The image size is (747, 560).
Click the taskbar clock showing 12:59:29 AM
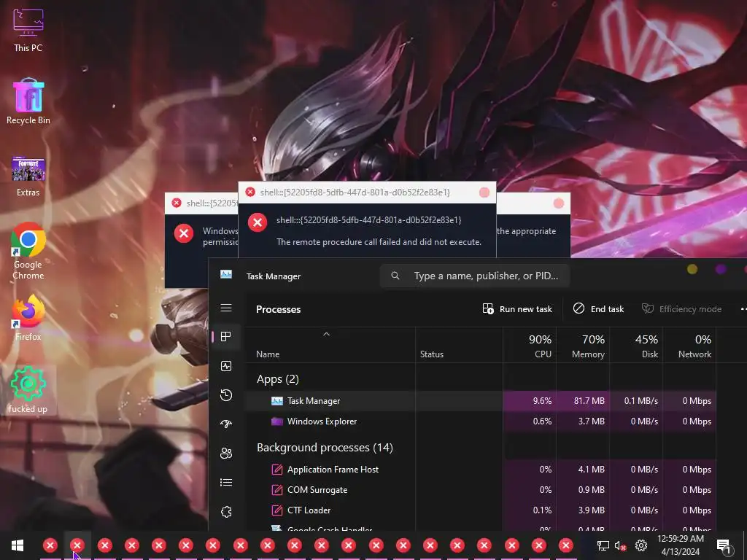tap(681, 545)
